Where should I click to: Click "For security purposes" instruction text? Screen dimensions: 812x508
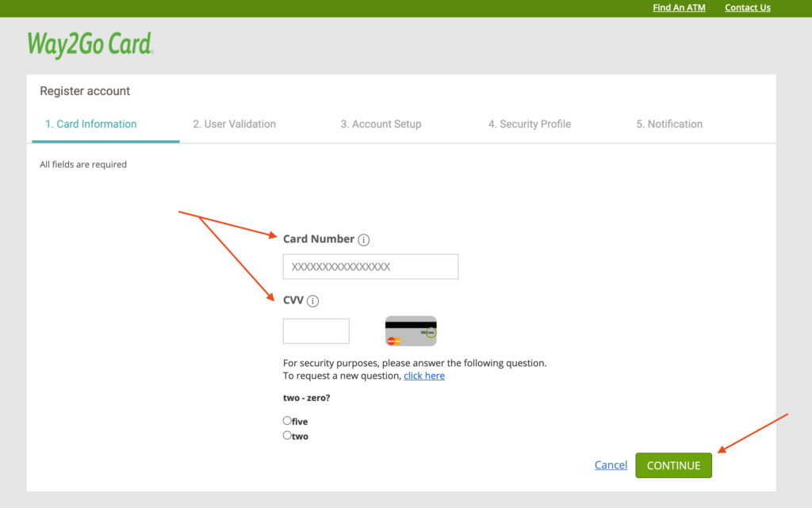click(415, 363)
